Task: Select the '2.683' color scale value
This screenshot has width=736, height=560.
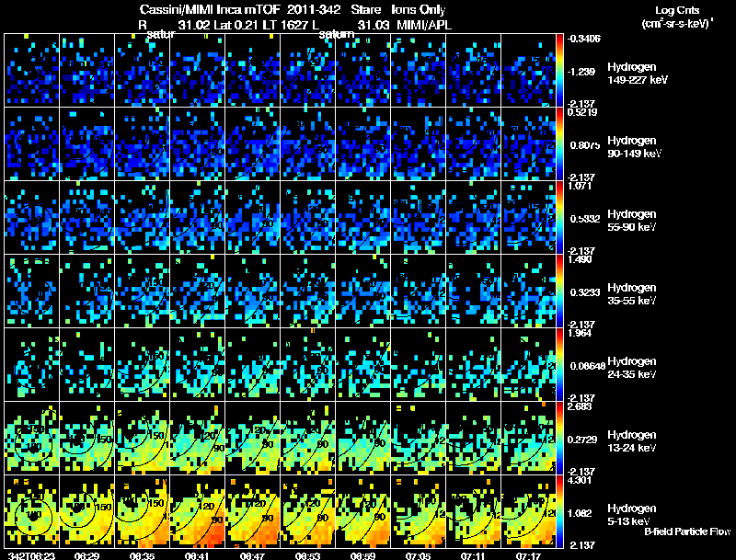Action: (580, 406)
